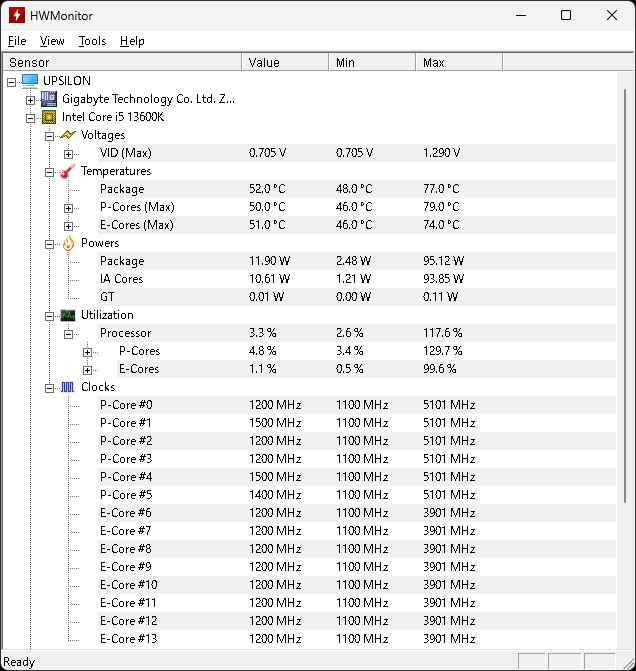Open the File menu

point(17,41)
